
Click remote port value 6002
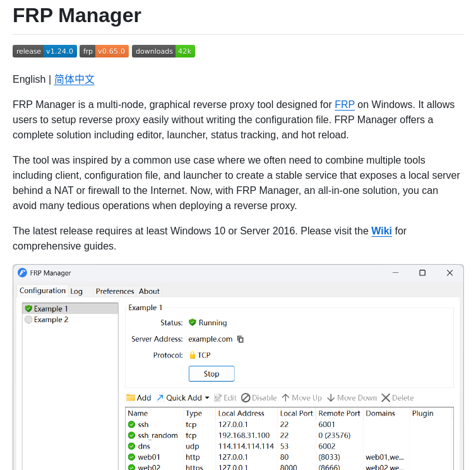point(327,446)
